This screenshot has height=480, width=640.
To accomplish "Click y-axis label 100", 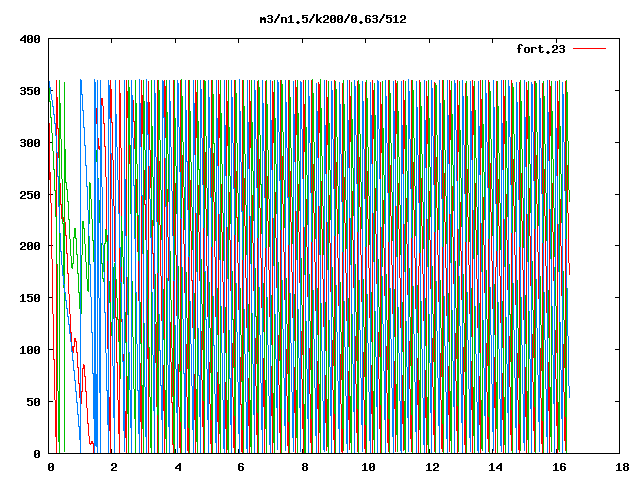I will pos(30,350).
